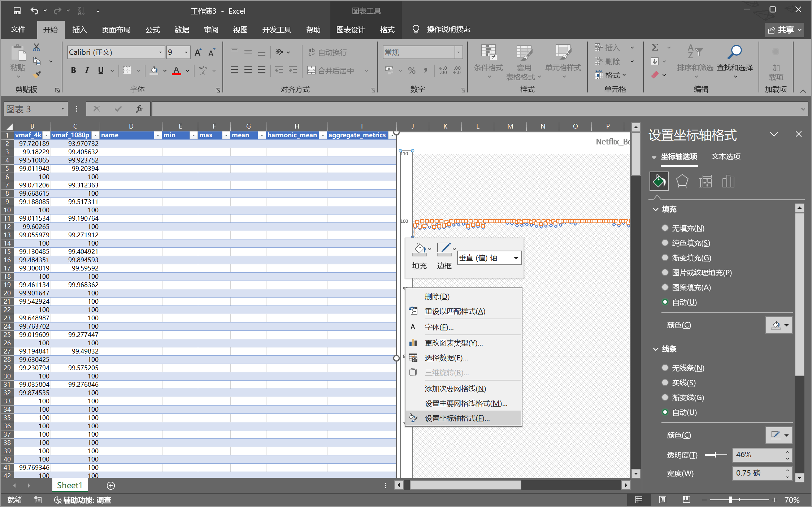This screenshot has height=507, width=812.
Task: Click the Percent style icon
Action: [412, 70]
